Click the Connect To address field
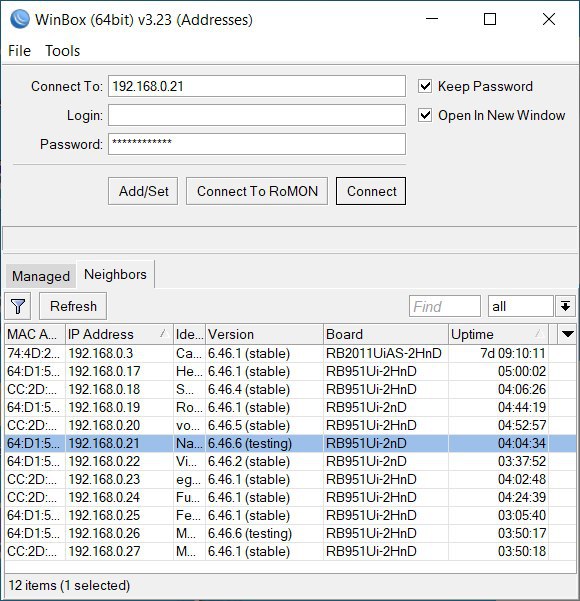The image size is (580, 601). [x=257, y=86]
